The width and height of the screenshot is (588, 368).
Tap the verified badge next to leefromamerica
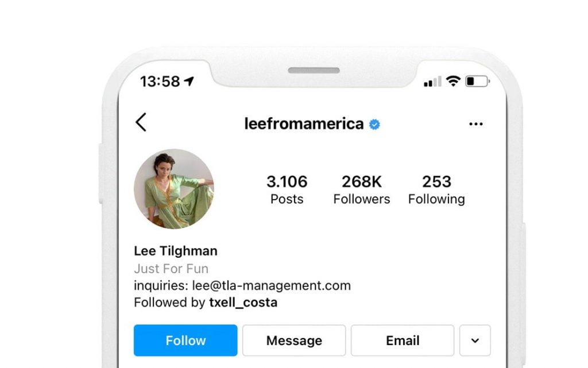click(374, 124)
